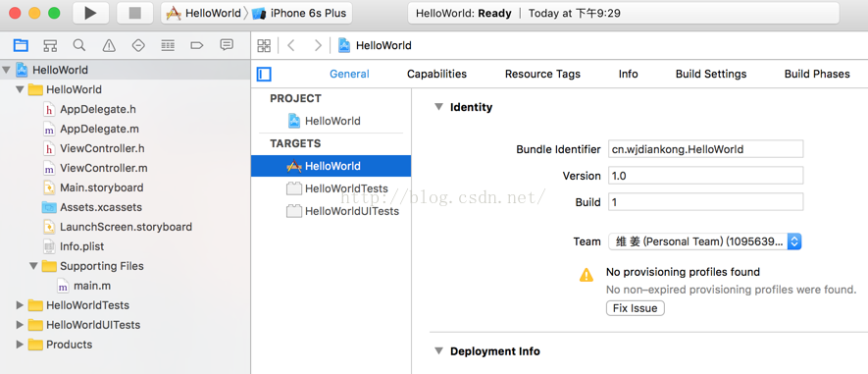
Task: Choose the iPhone 6s Plus destination
Action: [x=299, y=14]
